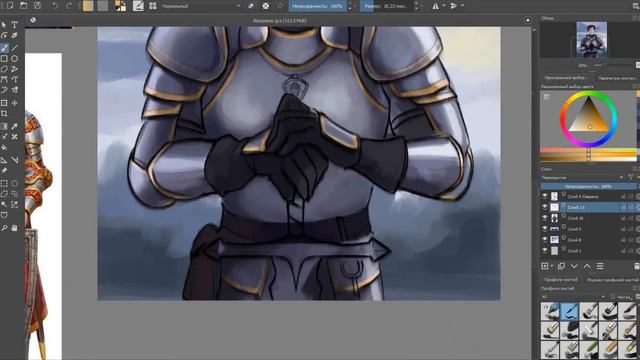The image size is (640, 360).
Task: Select the Fill bucket tool
Action: click(4, 148)
